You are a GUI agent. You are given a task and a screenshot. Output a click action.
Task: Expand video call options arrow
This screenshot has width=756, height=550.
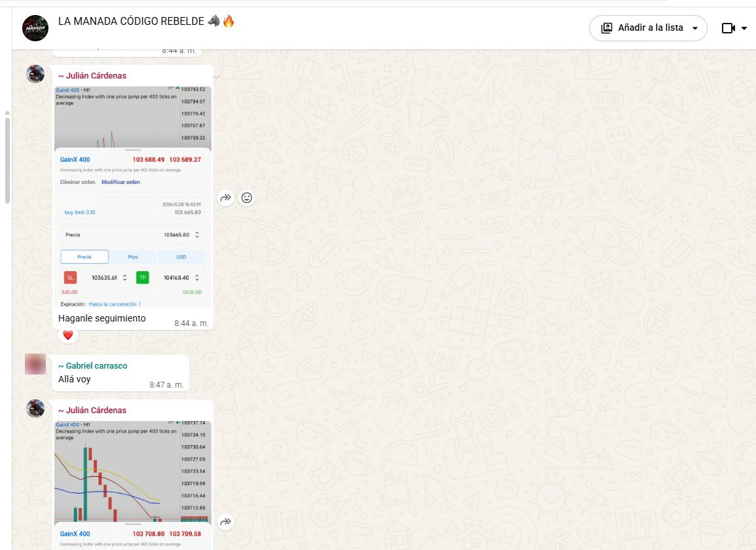click(744, 28)
